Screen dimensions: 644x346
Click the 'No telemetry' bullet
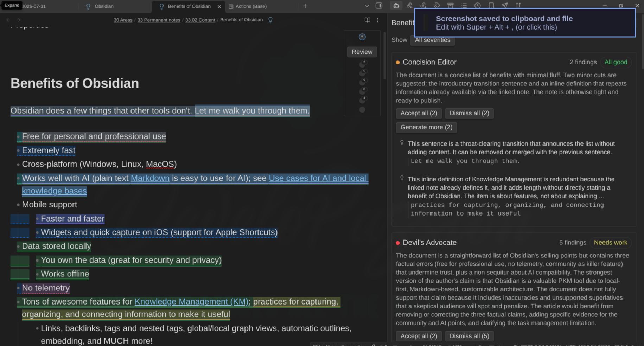click(46, 288)
